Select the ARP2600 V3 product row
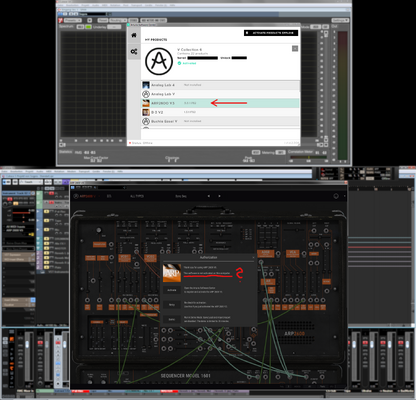 (x=220, y=103)
